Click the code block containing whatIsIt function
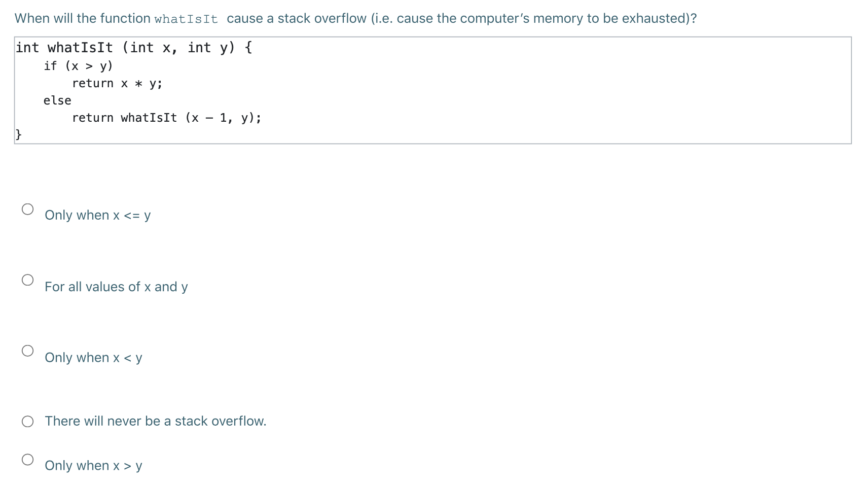Viewport: 868px width, 485px height. click(x=431, y=91)
